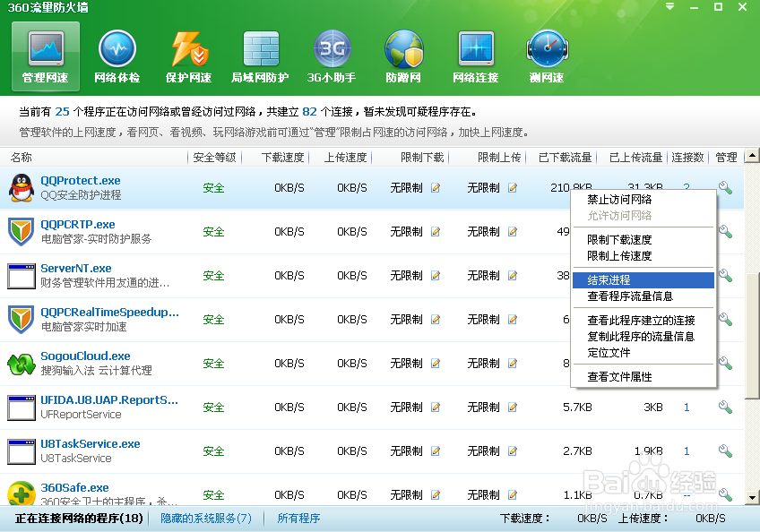Switch to 正在连接网络的程序(18) tab
760x532 pixels.
click(x=79, y=519)
